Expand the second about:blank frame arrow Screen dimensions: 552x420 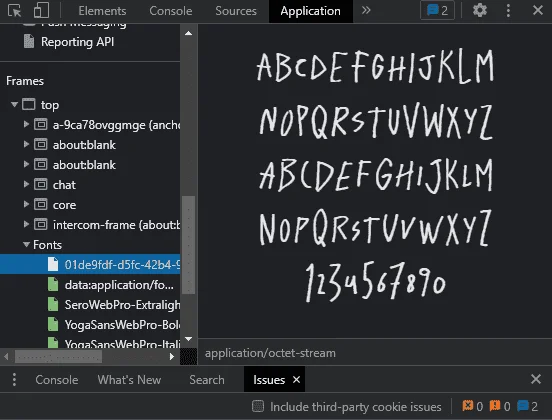[x=26, y=164]
